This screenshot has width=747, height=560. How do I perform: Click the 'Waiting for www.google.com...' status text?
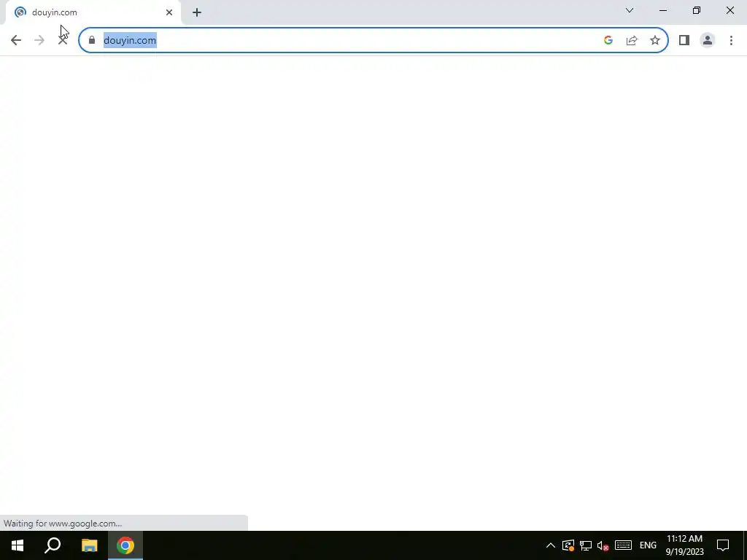click(63, 524)
